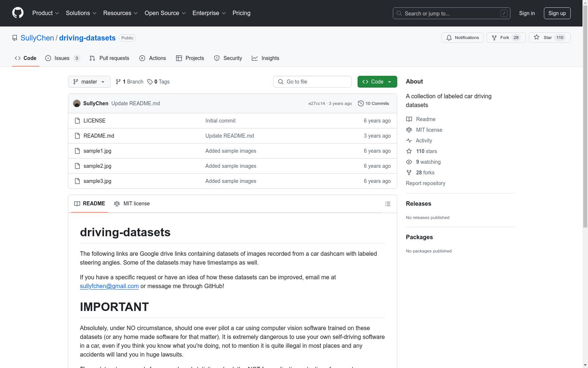Click the Go to file search field

pyautogui.click(x=312, y=82)
